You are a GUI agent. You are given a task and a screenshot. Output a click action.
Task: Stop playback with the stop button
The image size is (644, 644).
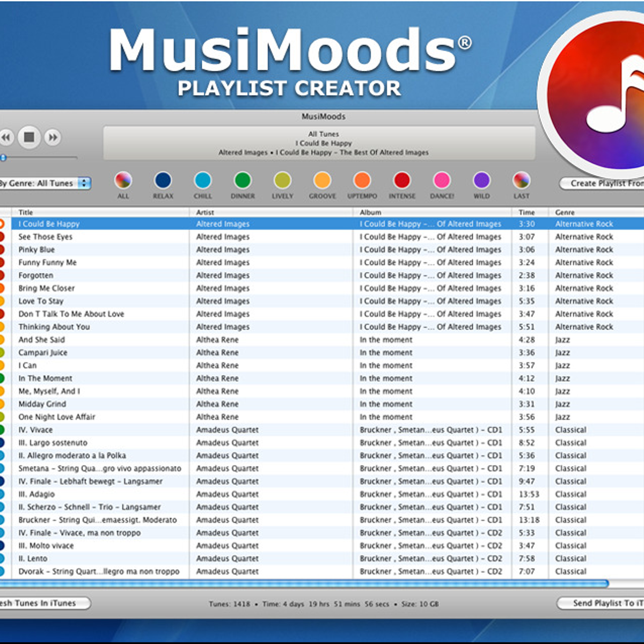pos(30,137)
